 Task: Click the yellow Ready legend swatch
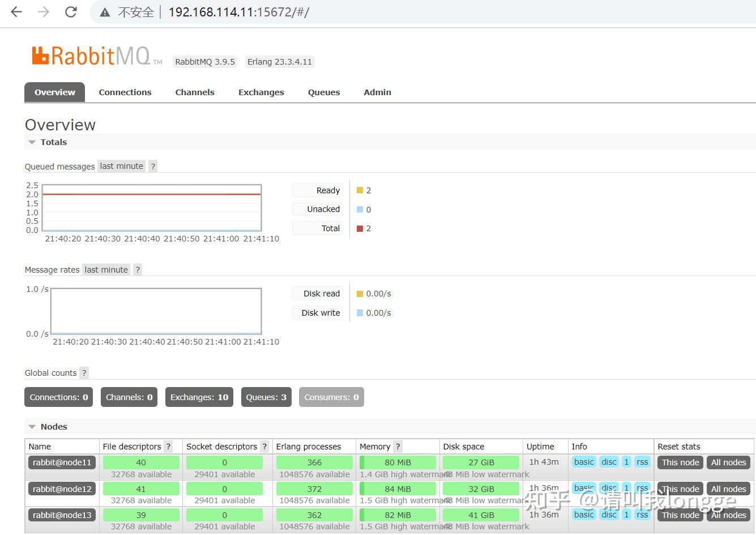pos(360,190)
